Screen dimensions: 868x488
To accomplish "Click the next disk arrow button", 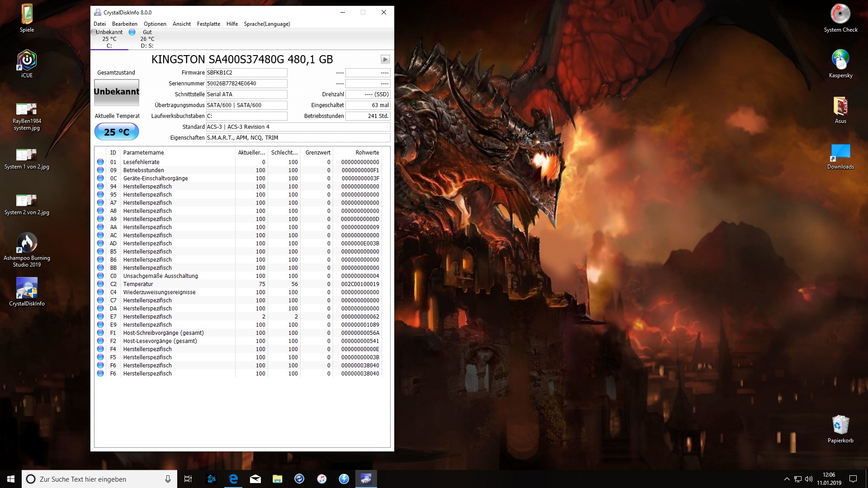I will 385,59.
